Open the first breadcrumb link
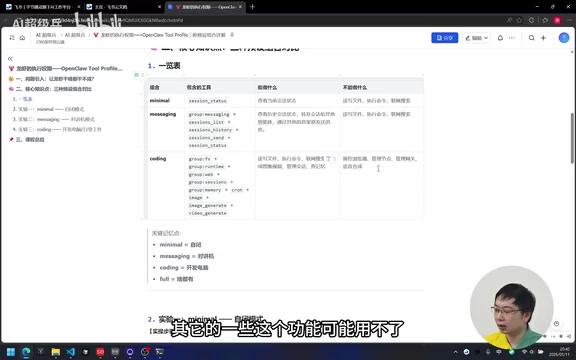This screenshot has height=360, width=576. coord(46,35)
